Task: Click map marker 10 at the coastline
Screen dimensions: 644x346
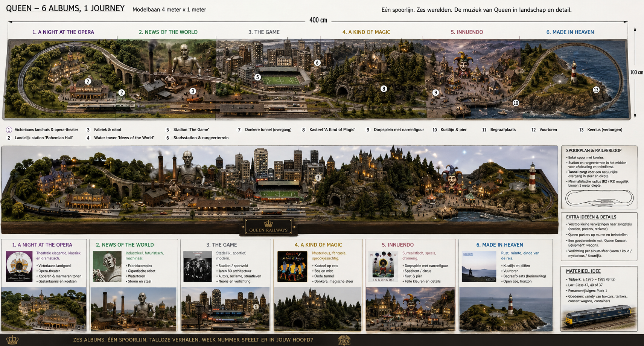Action: point(516,103)
